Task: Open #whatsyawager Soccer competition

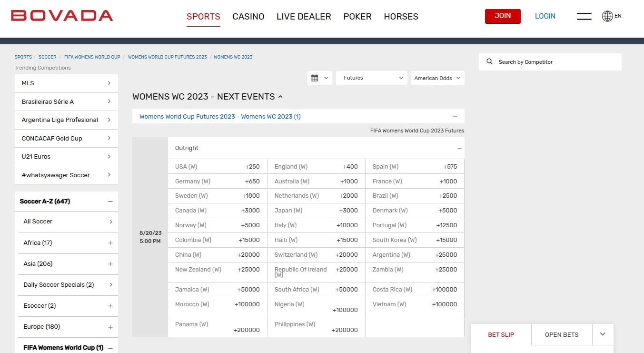Action: [66, 175]
